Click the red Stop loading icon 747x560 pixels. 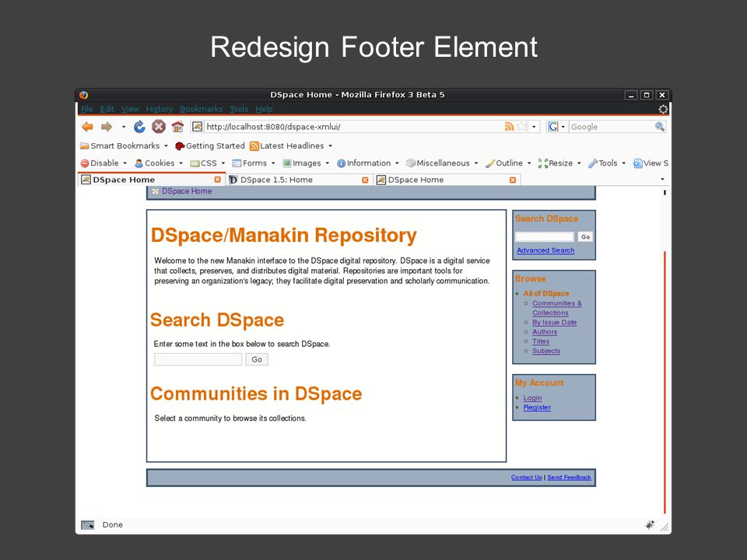(159, 127)
